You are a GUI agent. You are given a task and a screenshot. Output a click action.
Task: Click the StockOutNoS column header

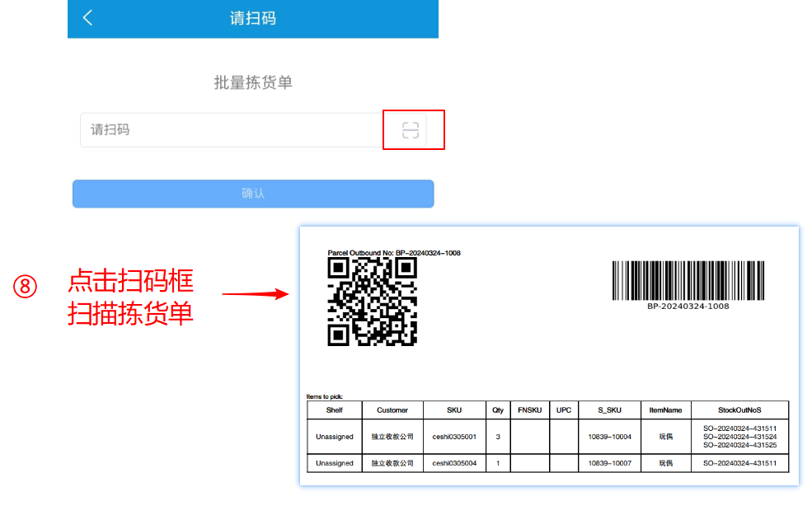coord(739,410)
